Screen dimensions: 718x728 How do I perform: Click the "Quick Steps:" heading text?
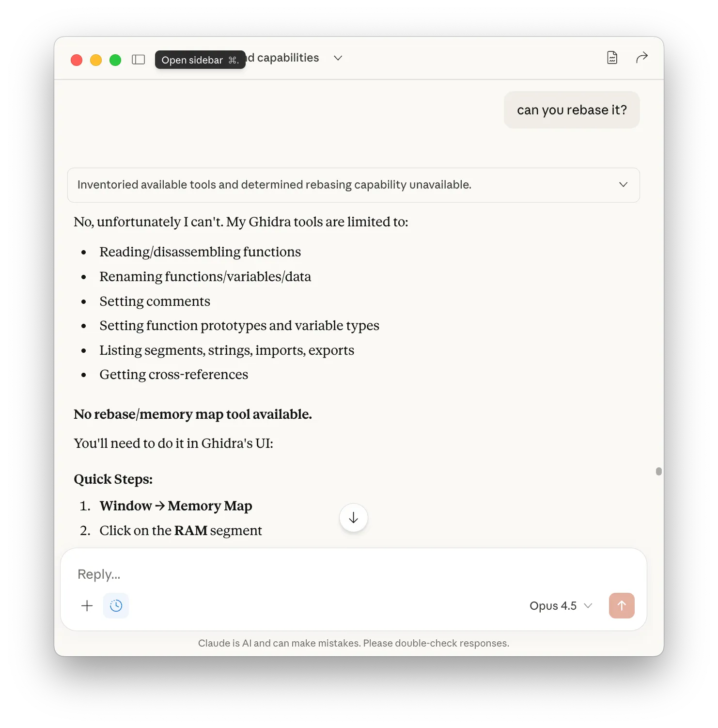[x=113, y=479]
